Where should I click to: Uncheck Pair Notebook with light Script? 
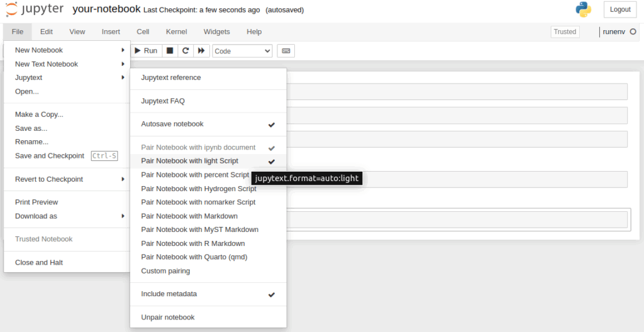(x=208, y=161)
